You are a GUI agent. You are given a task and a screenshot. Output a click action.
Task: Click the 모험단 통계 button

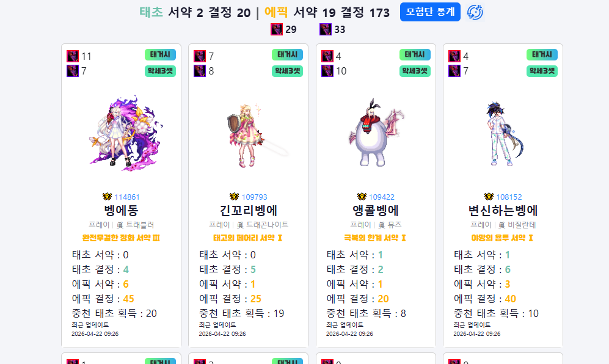430,12
